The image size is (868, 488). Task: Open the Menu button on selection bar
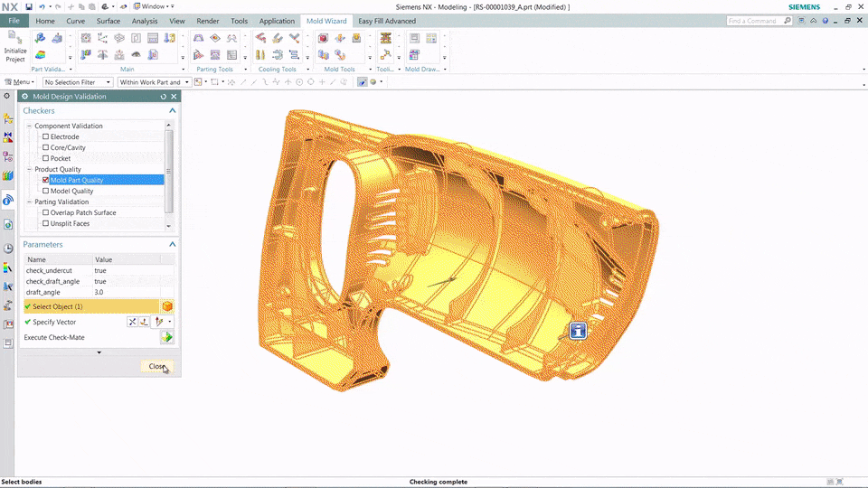pyautogui.click(x=20, y=82)
